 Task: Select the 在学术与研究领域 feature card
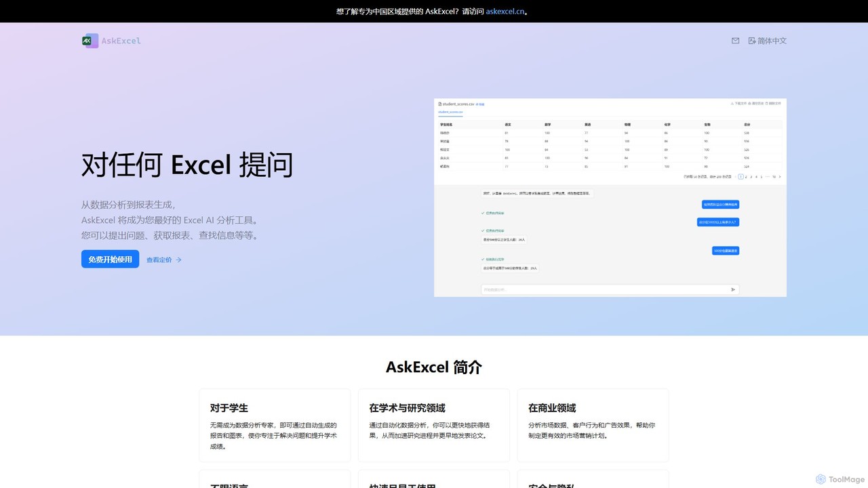pos(434,426)
